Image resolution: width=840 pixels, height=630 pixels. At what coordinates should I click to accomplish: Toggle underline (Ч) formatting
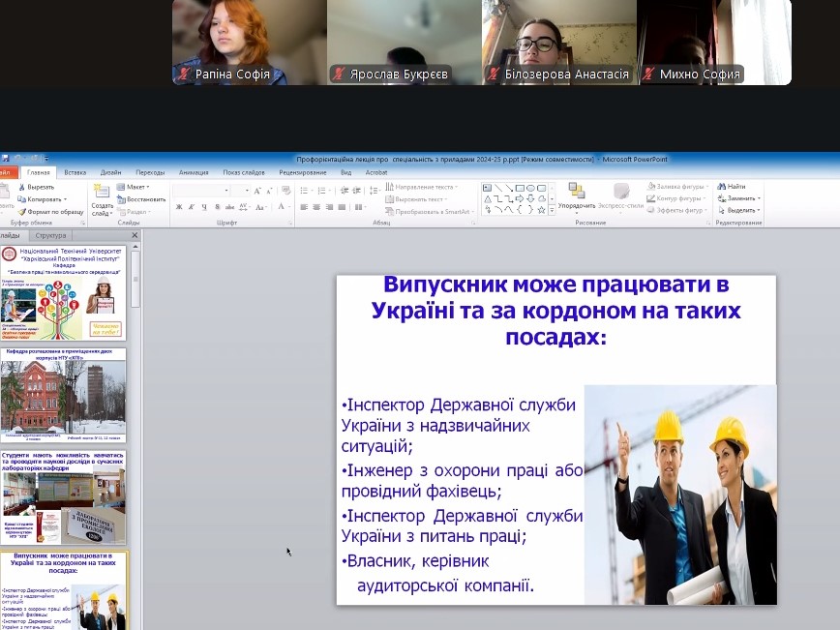tap(204, 207)
